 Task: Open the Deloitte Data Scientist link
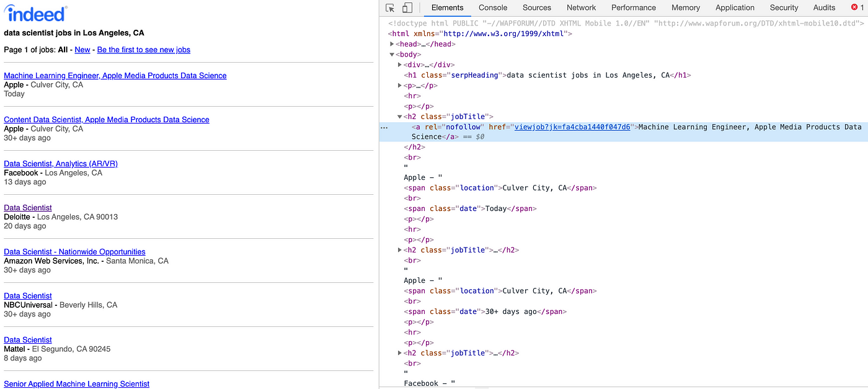point(28,208)
